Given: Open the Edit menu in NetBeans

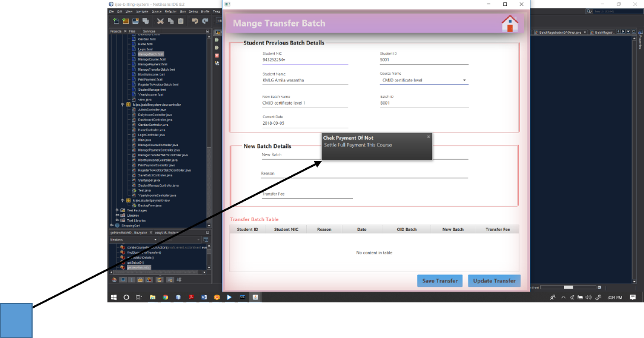Looking at the screenshot, I should pos(120,11).
